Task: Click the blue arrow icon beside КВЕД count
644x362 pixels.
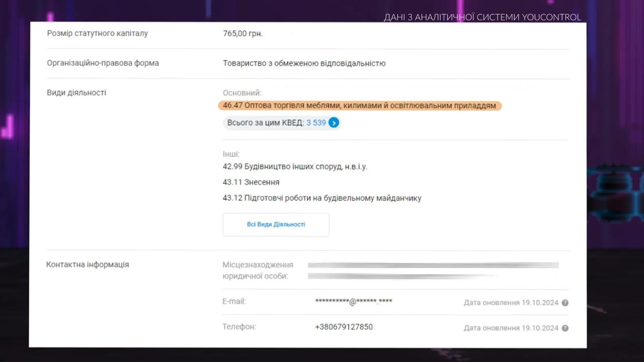Action: point(334,123)
